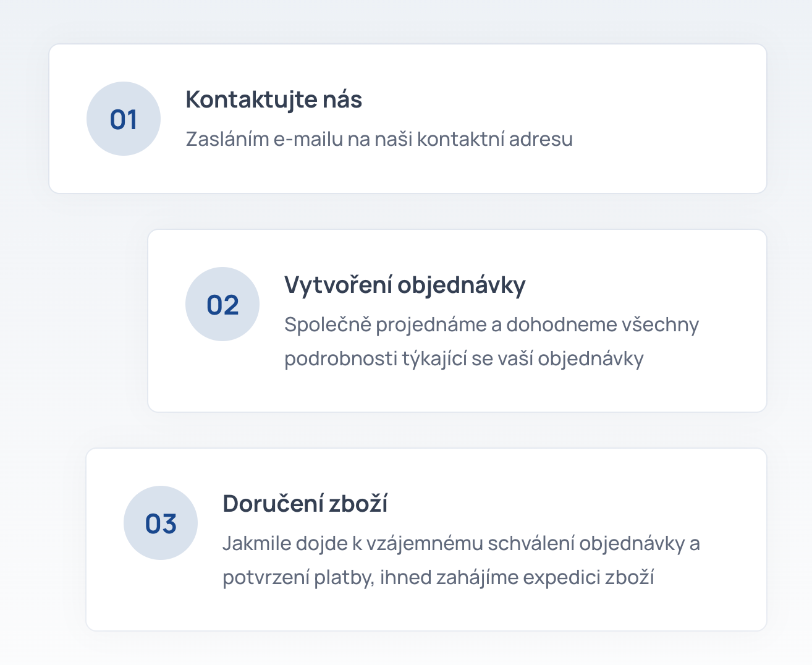
Task: Click the line starting with "potvrzení platby"
Action: click(438, 577)
